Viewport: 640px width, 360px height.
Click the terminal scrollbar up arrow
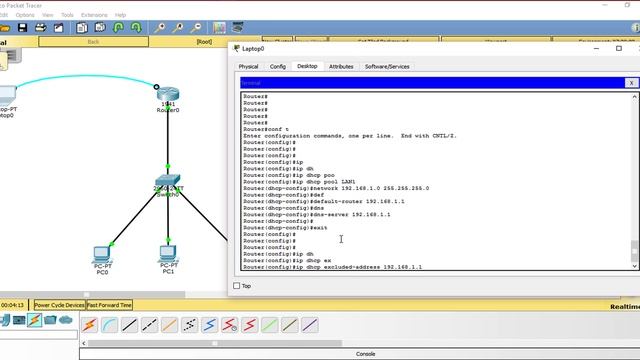click(634, 97)
